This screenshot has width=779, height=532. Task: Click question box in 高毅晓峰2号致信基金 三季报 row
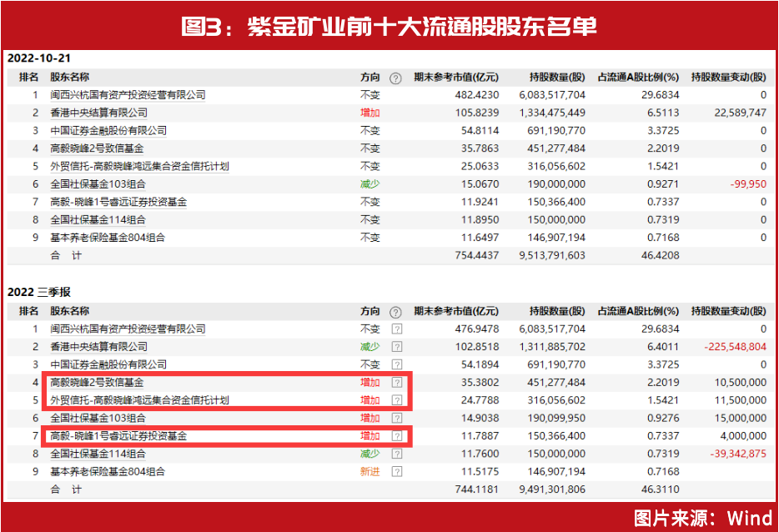(397, 383)
